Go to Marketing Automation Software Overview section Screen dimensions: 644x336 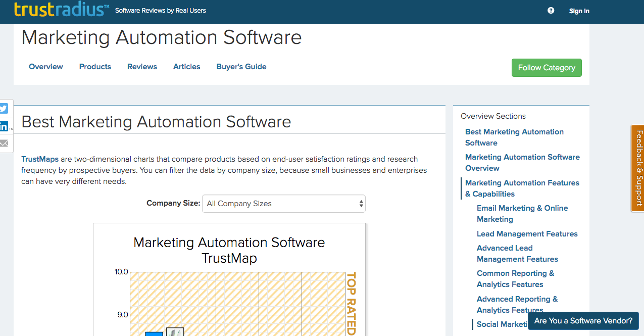[522, 162]
